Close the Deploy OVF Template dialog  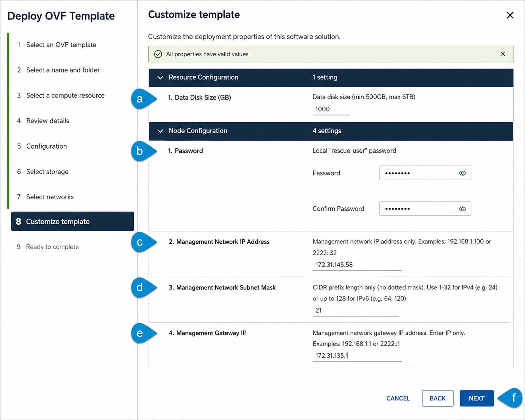pyautogui.click(x=510, y=15)
